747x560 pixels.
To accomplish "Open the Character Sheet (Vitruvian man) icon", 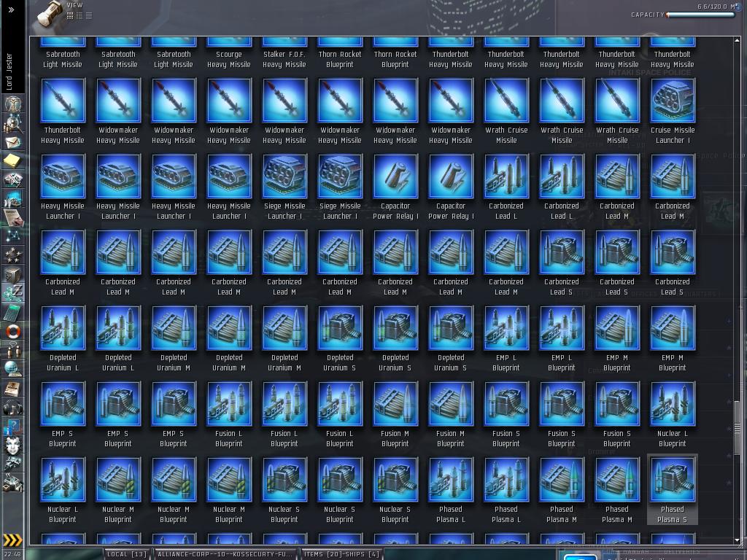I will point(12,105).
